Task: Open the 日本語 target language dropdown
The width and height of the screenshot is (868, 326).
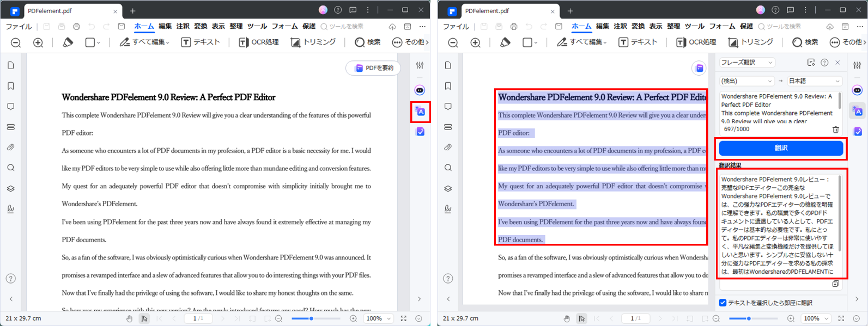Action: [x=814, y=81]
